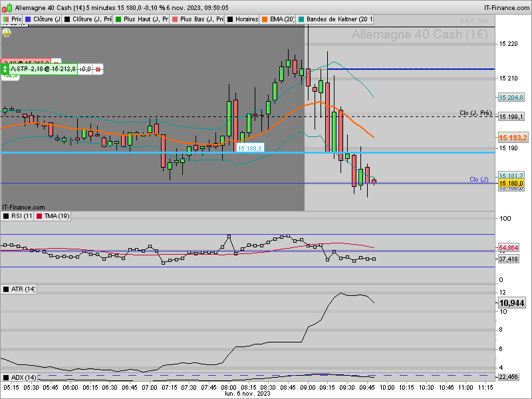Click the 07:00 time axis label

[x=149, y=387]
